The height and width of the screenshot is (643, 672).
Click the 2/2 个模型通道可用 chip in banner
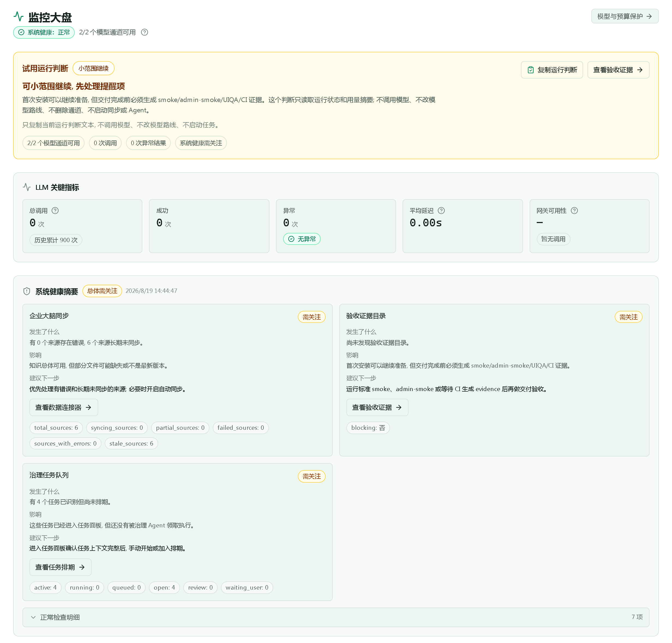pos(53,143)
